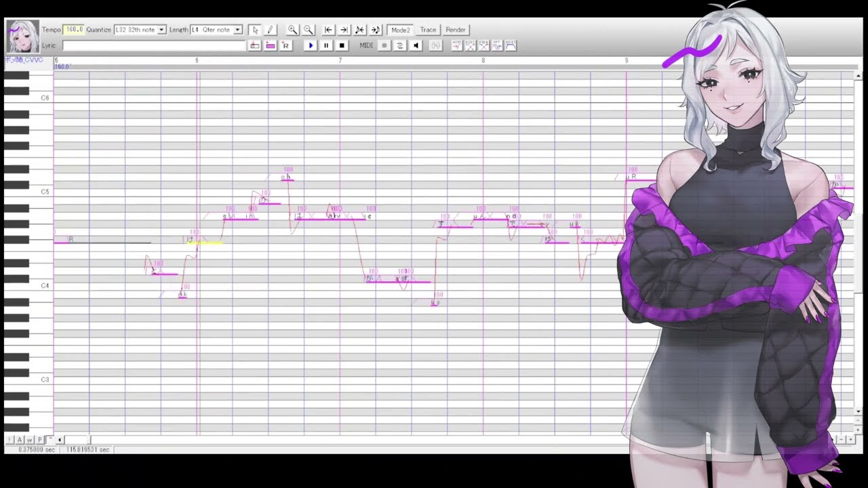Click the CVVC voicebank name label
The height and width of the screenshot is (488, 868).
pyautogui.click(x=24, y=60)
